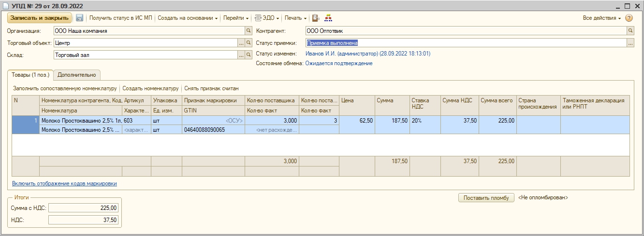644x236 pixels.
Task: Click magnifier icon in Организация field
Action: (249, 30)
